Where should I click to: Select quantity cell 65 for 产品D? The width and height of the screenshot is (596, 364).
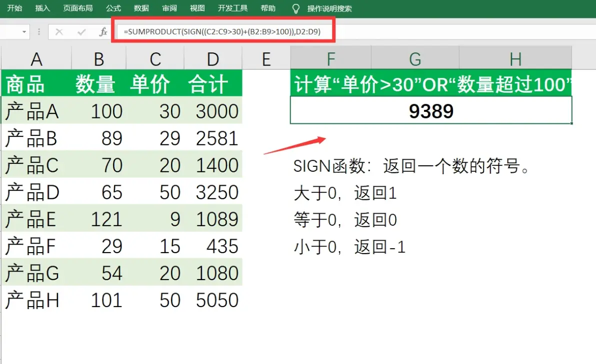99,191
